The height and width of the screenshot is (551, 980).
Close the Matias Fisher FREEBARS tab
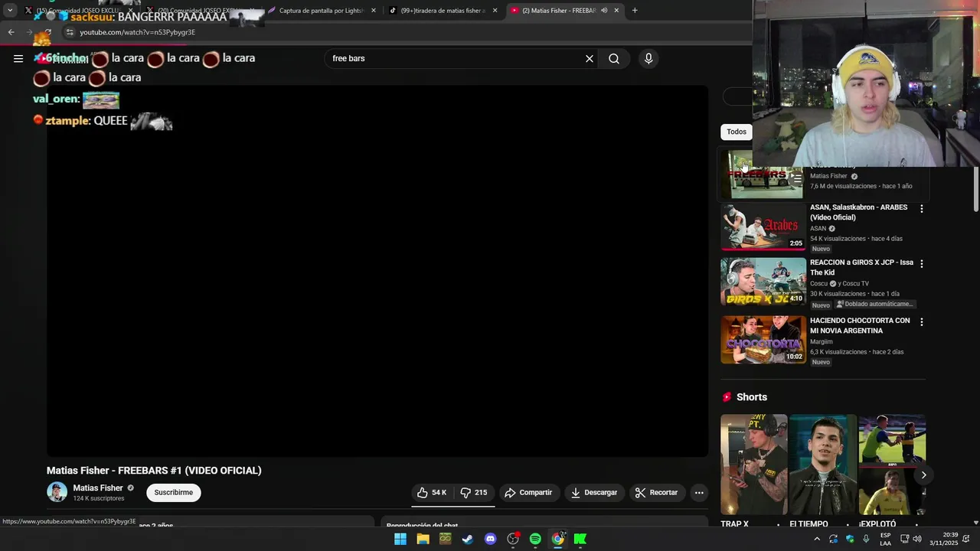(x=616, y=11)
